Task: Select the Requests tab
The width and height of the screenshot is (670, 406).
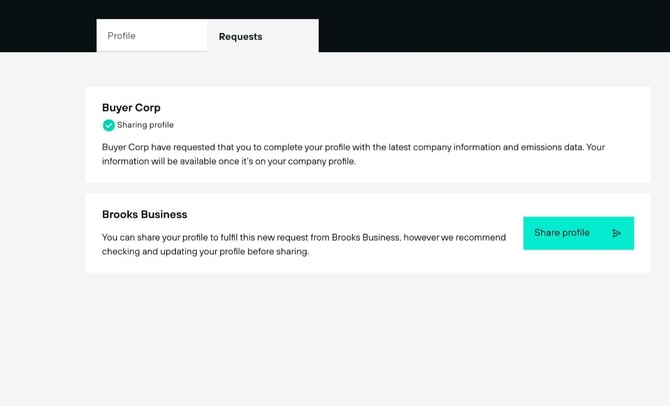Action: pyautogui.click(x=241, y=36)
